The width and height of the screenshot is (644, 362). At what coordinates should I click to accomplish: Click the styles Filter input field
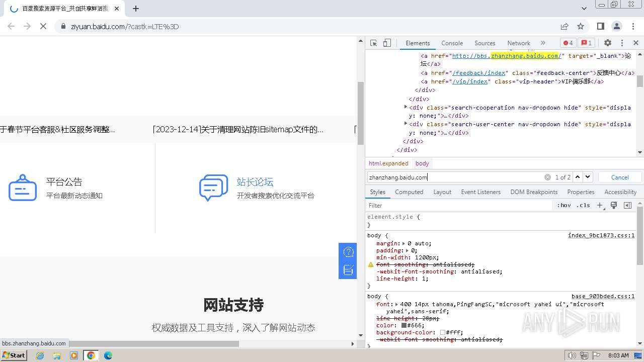point(459,205)
